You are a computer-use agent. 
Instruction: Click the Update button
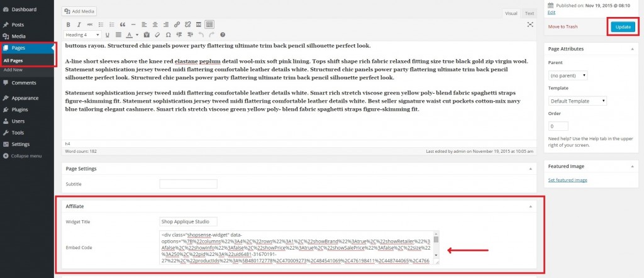623,26
